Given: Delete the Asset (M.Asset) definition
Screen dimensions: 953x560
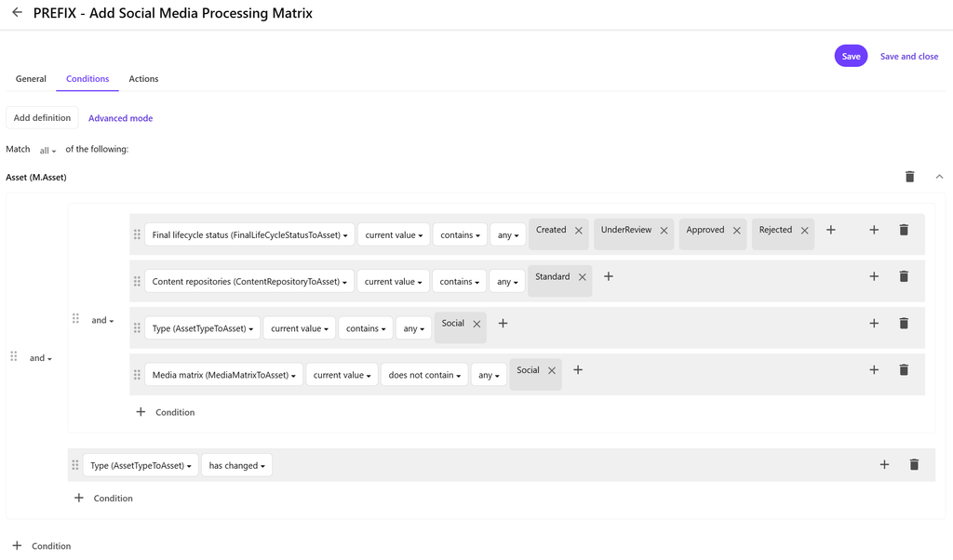Looking at the screenshot, I should pos(909,177).
